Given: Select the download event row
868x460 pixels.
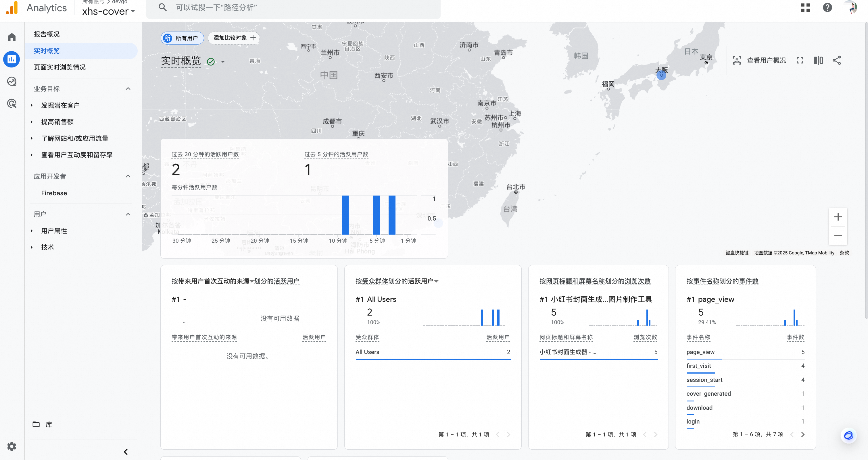Looking at the screenshot, I should 745,408.
